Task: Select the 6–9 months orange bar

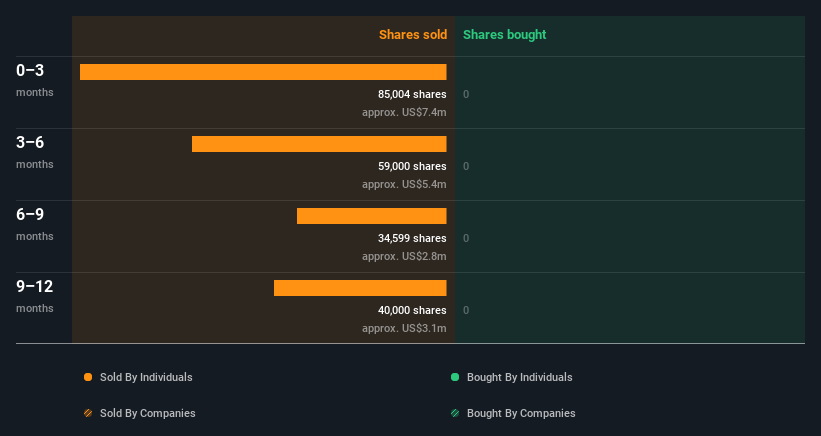Action: [372, 216]
